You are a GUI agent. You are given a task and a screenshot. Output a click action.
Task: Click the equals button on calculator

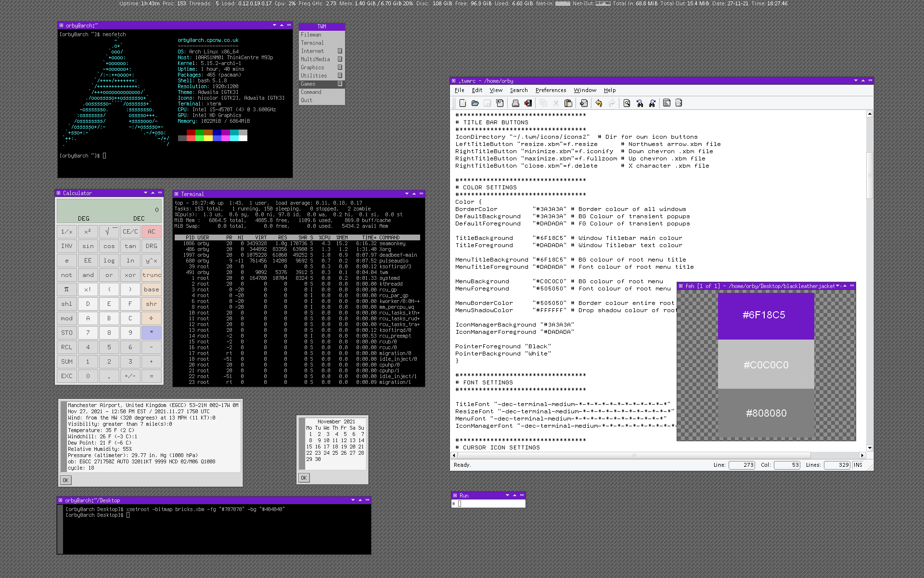pos(152,376)
